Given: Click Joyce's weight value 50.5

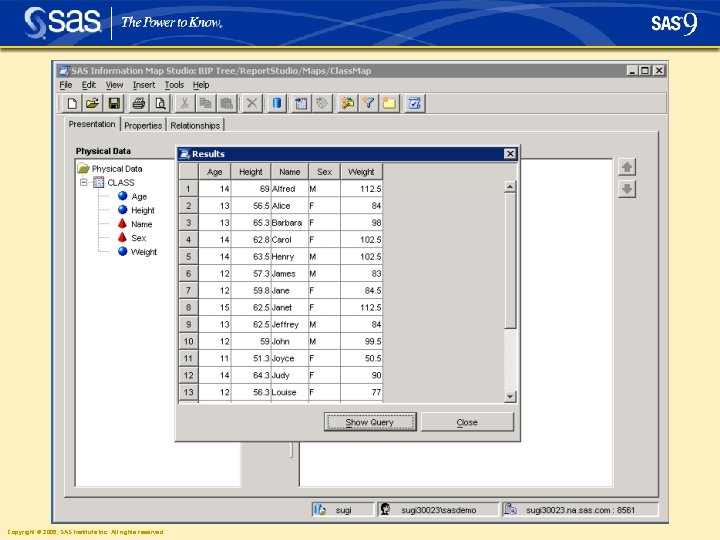Looking at the screenshot, I should [x=361, y=358].
